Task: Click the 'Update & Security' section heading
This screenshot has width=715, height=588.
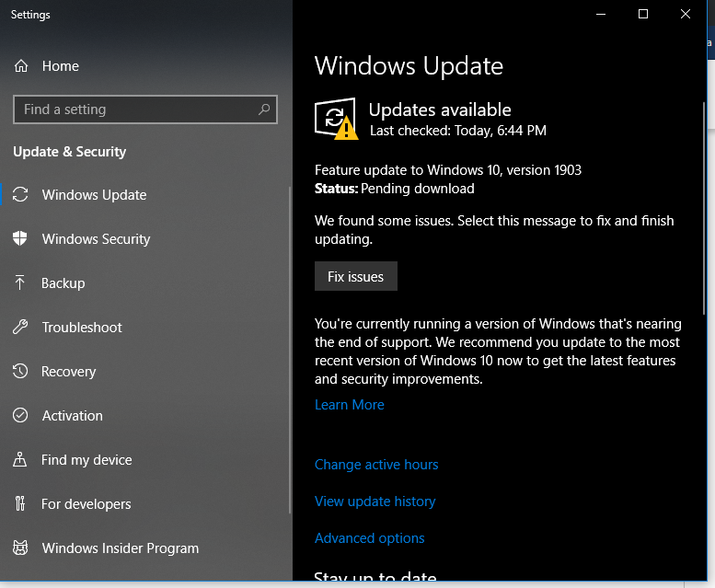Action: point(69,152)
